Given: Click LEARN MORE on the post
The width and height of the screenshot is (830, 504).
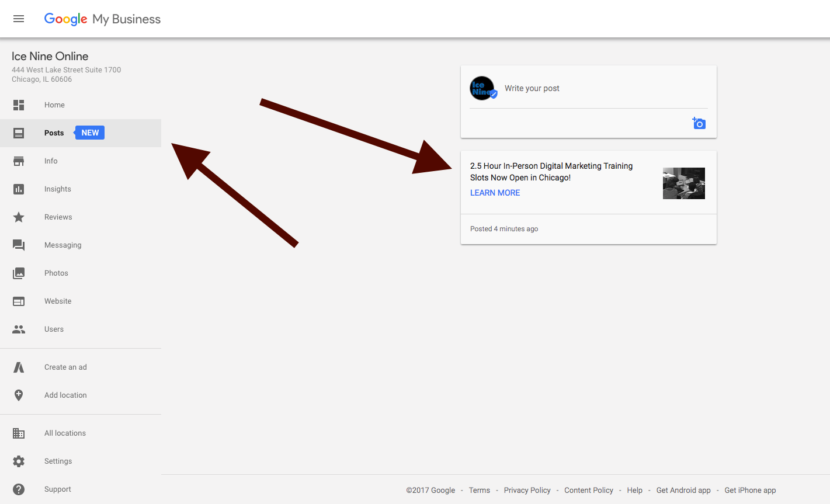Looking at the screenshot, I should (495, 193).
